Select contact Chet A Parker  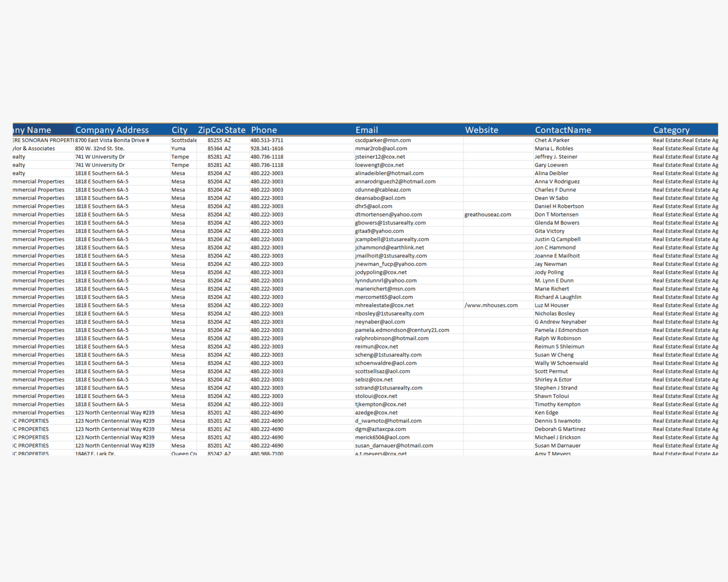(x=552, y=140)
